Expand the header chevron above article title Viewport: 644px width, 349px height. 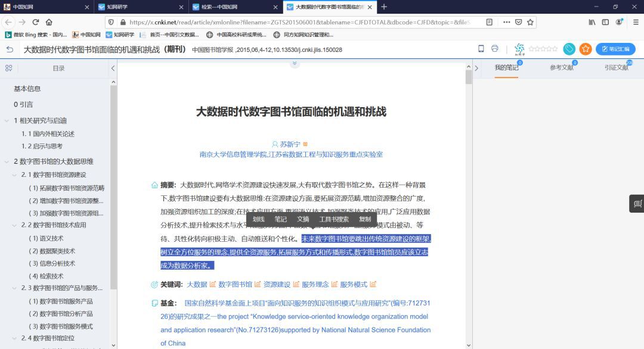295,64
